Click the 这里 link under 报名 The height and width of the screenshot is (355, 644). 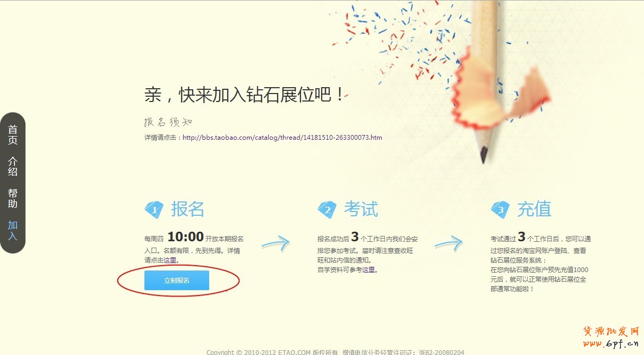click(170, 260)
